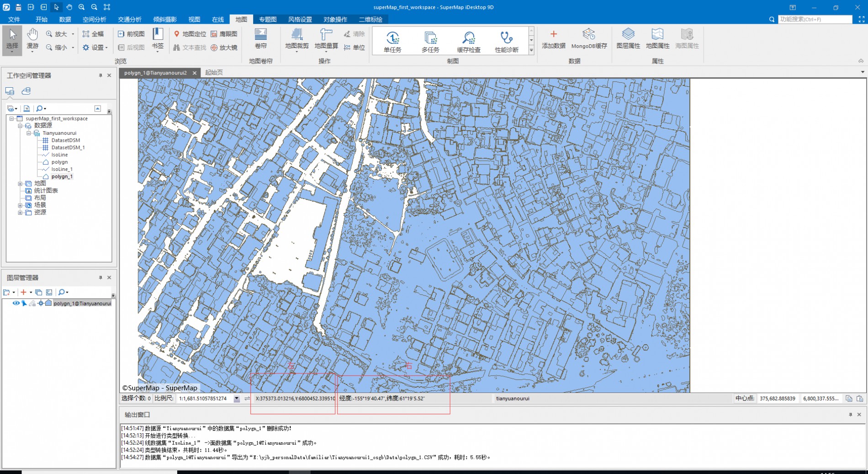Expand the 资源 tree node

coord(20,213)
